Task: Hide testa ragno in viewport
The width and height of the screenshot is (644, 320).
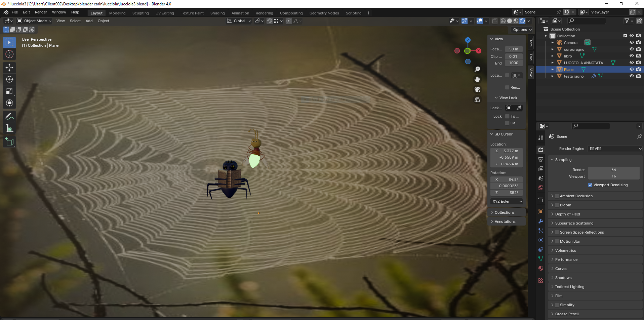Action: pyautogui.click(x=632, y=76)
